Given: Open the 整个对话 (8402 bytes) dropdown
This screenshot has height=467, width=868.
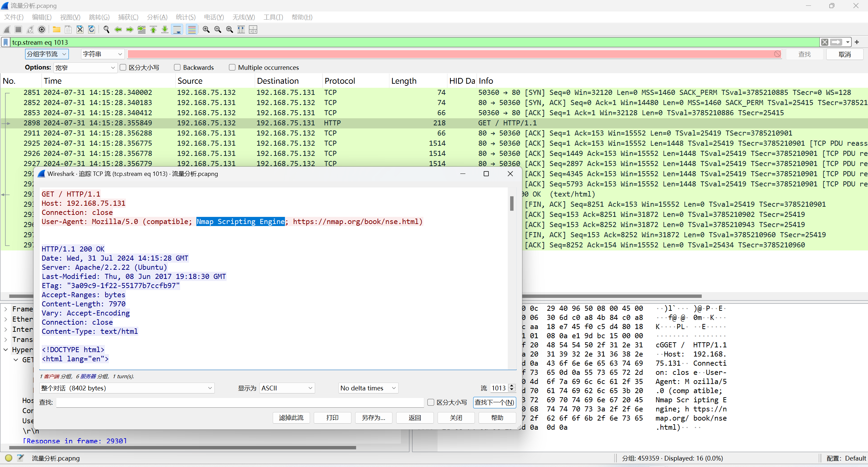Looking at the screenshot, I should [x=127, y=388].
